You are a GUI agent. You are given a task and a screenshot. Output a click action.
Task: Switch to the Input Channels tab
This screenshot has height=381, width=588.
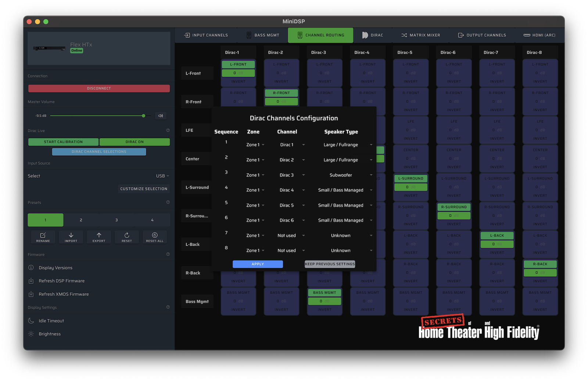point(206,35)
